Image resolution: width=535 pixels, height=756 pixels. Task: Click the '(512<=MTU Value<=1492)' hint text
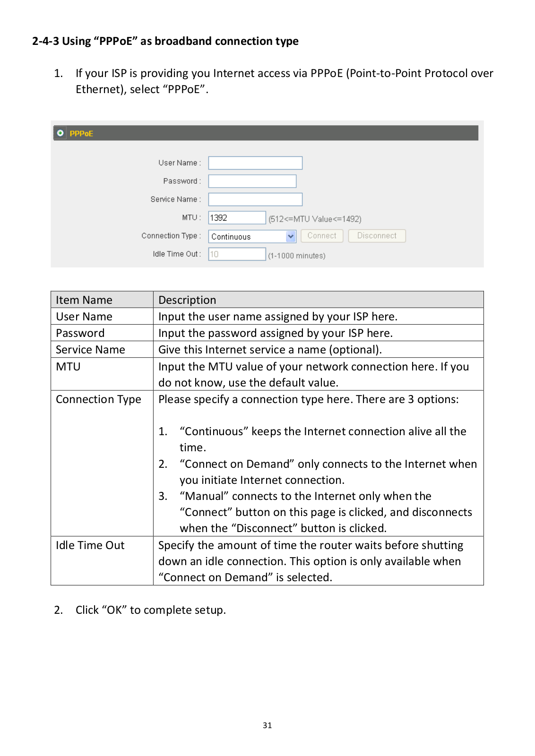tap(315, 219)
